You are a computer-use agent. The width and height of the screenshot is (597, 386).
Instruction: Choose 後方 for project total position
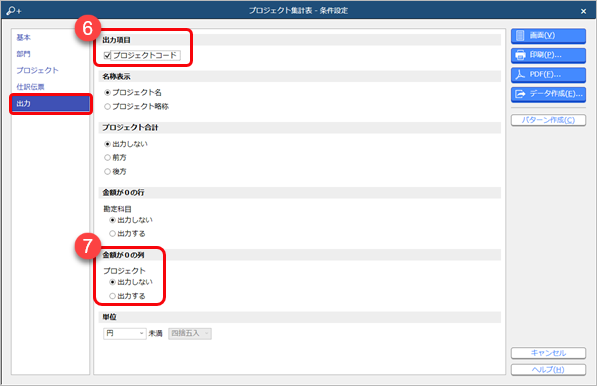coord(107,172)
